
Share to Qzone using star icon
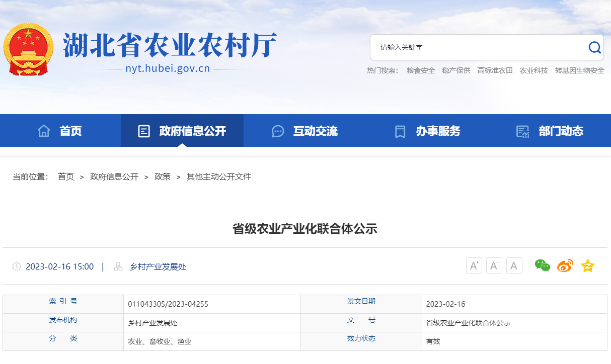[x=587, y=265]
